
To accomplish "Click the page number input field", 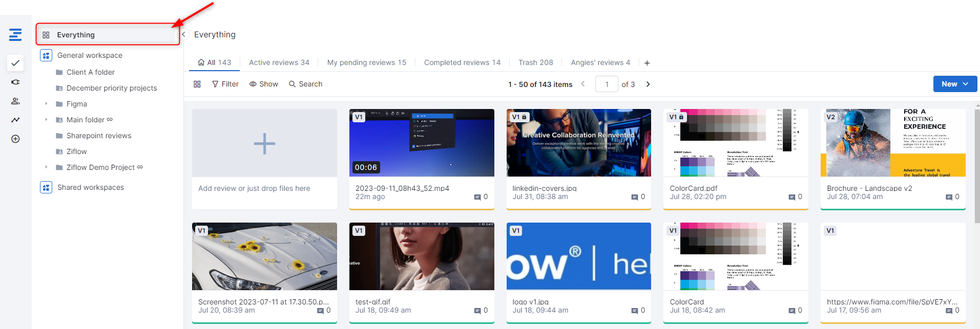I will click(607, 84).
